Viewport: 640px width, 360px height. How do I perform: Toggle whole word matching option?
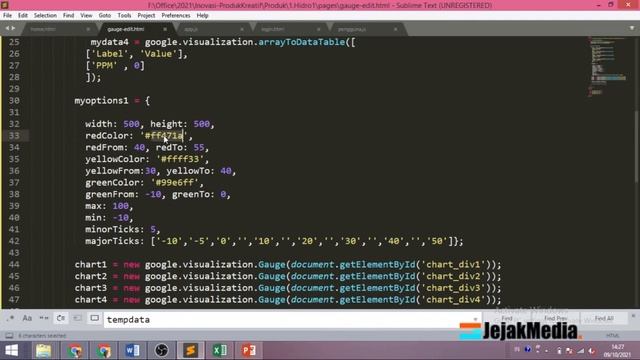tap(44, 318)
